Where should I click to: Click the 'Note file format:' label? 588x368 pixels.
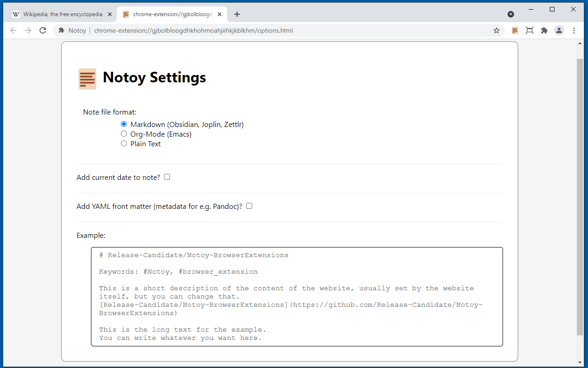click(x=110, y=112)
